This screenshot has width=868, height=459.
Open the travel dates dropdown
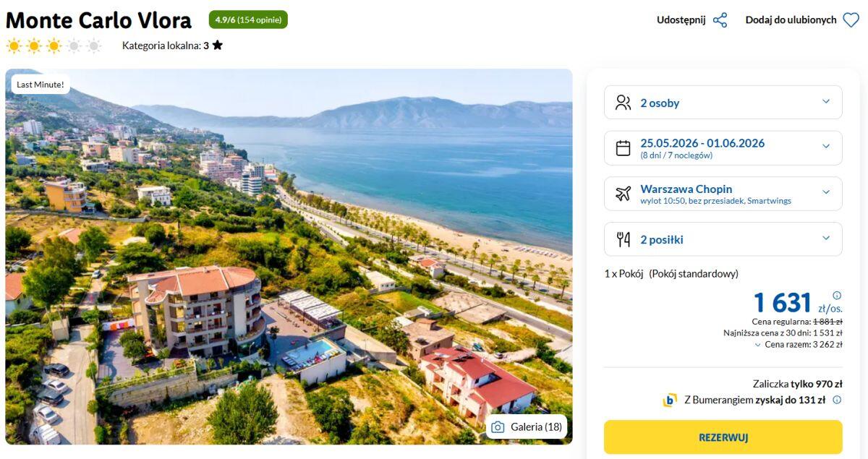(x=826, y=147)
